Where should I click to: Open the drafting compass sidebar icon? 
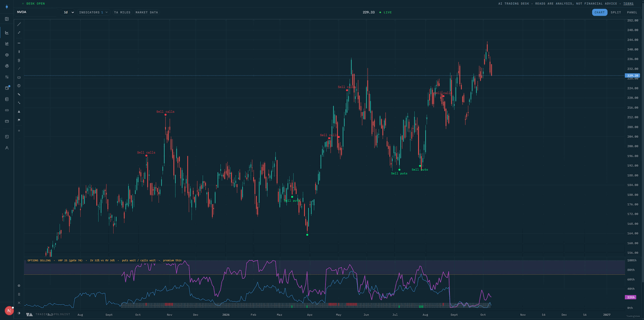pos(7,148)
